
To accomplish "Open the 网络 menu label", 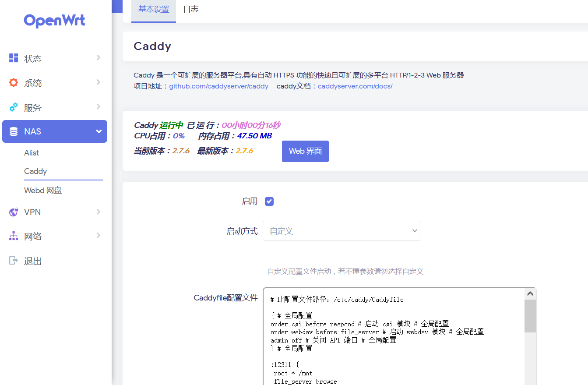I will pyautogui.click(x=33, y=237).
